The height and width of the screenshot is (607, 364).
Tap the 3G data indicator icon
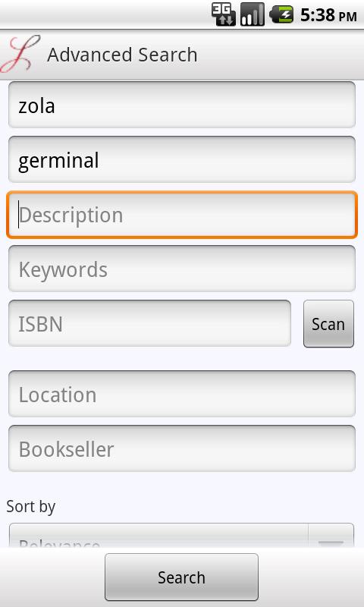pos(224,14)
